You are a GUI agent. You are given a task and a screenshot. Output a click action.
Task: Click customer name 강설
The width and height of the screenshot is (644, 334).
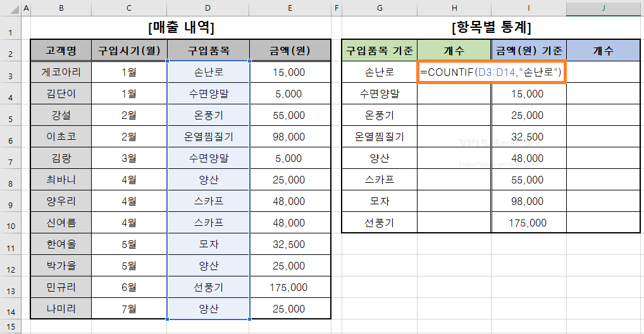point(61,115)
